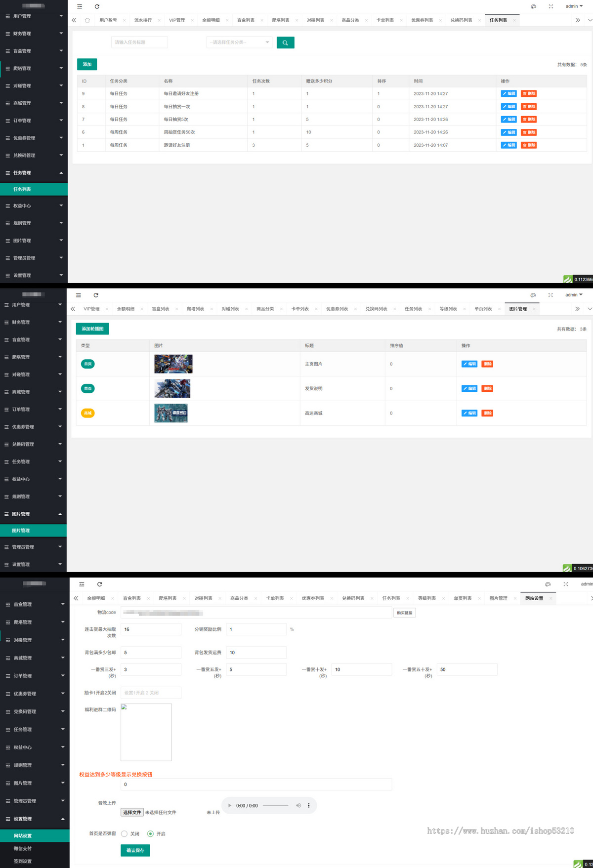593x868 pixels.
Task: Click the 添加轮播图 button
Action: coord(92,329)
